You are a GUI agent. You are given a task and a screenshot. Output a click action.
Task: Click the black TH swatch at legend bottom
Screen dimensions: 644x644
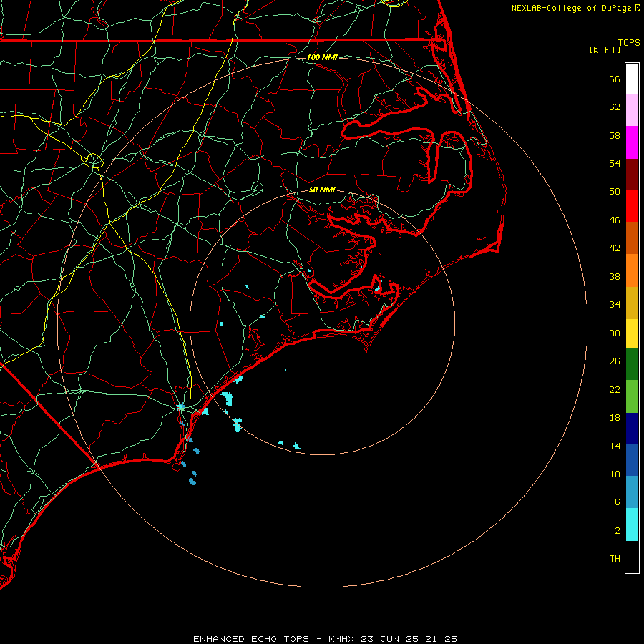click(x=632, y=557)
